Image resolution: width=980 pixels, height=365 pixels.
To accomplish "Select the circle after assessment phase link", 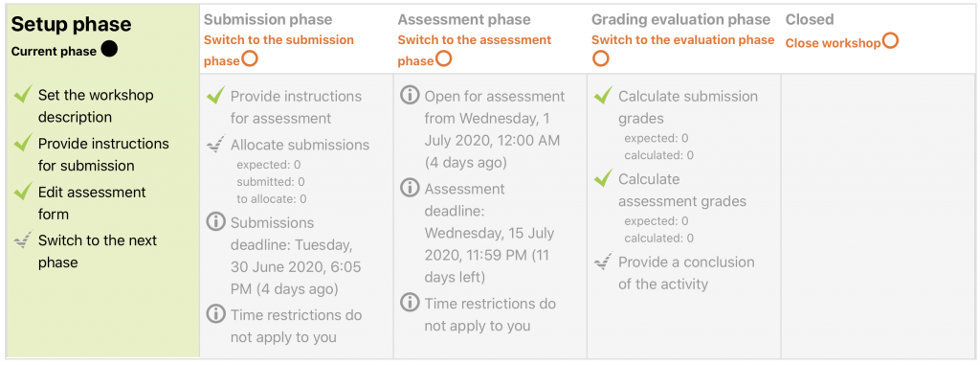I will tap(444, 59).
